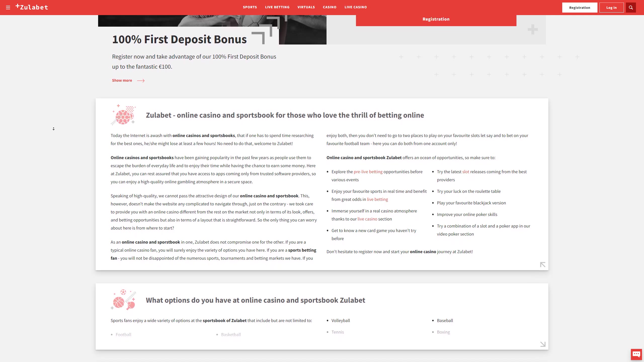This screenshot has height=362, width=644.
Task: Click the Log in button
Action: (x=611, y=8)
